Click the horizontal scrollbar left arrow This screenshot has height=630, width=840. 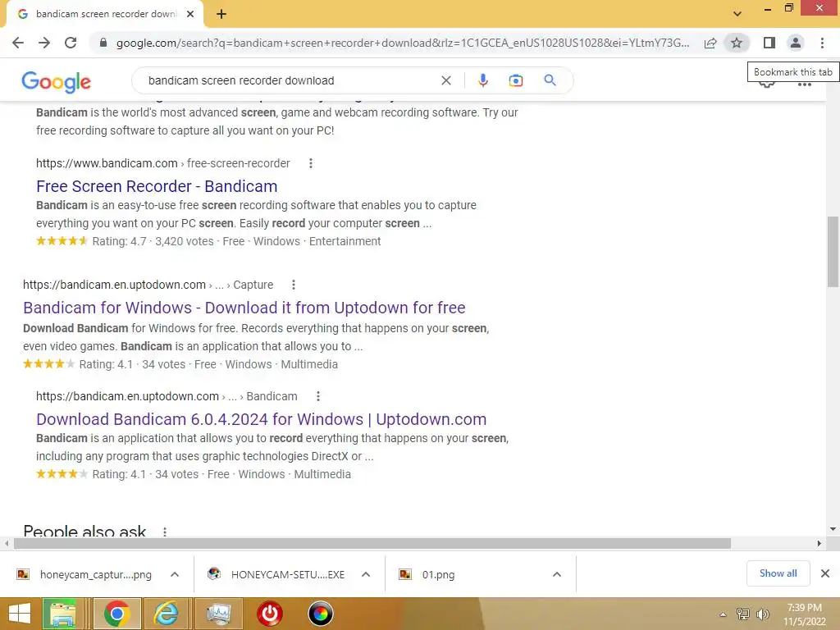7,543
